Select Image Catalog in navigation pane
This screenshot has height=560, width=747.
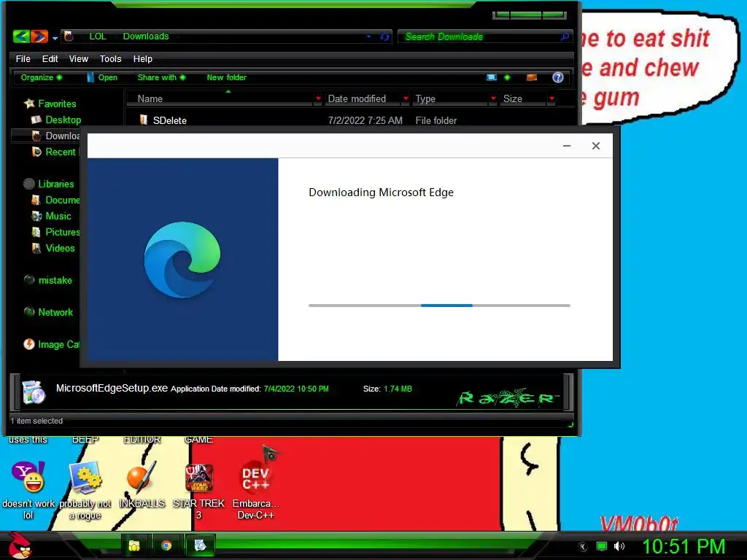coord(52,344)
